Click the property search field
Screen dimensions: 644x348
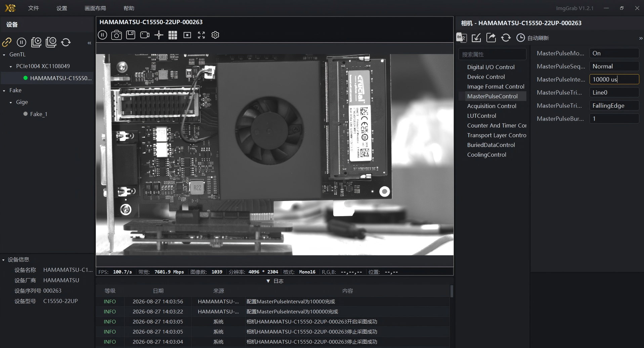click(x=492, y=54)
